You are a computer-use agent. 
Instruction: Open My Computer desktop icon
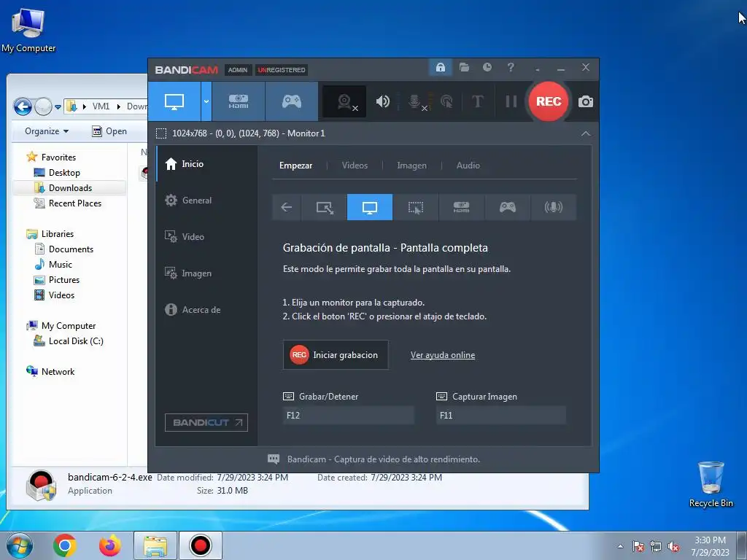point(28,30)
